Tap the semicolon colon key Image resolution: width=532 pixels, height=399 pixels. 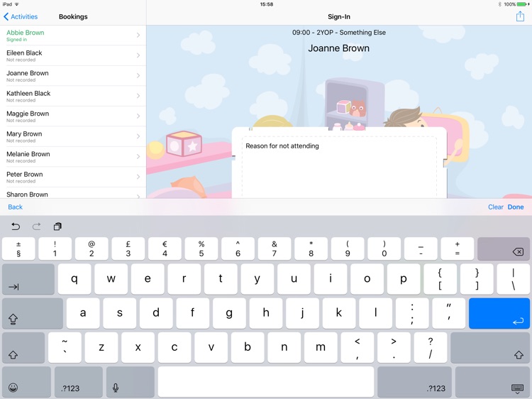412,313
